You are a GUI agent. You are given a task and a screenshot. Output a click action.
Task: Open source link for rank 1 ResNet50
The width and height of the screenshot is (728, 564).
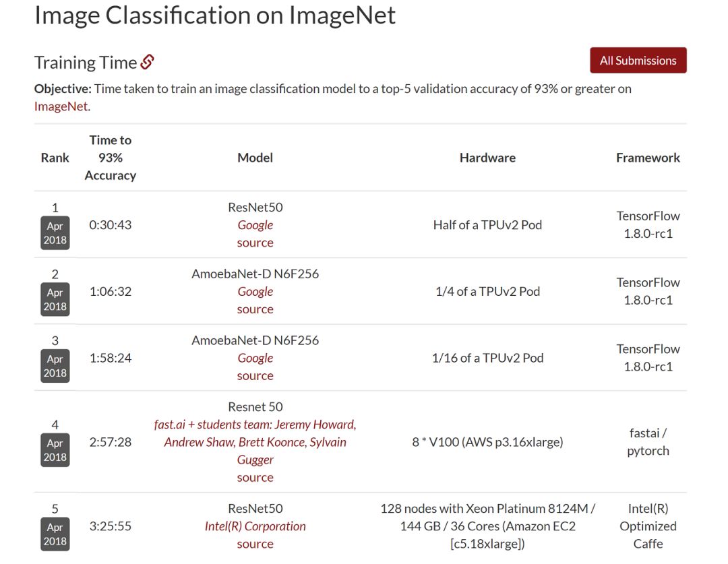255,243
